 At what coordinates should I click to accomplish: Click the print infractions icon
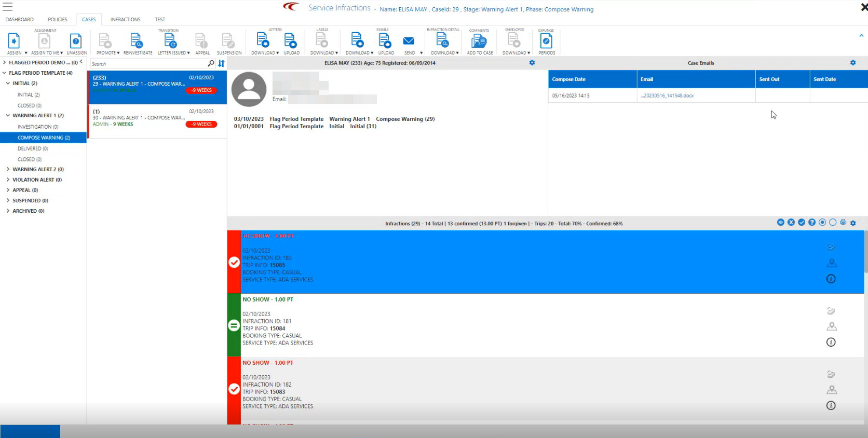[843, 223]
